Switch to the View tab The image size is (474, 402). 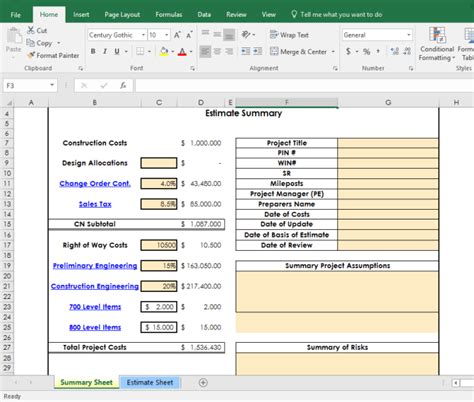(x=268, y=15)
